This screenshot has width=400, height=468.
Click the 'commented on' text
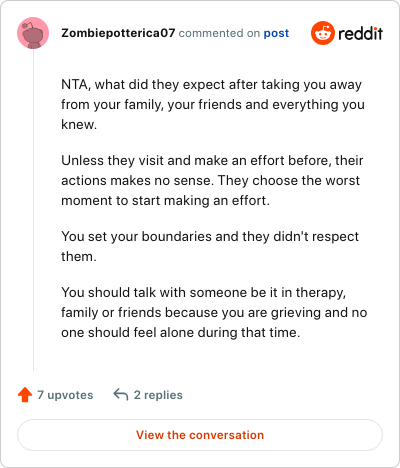click(x=219, y=33)
